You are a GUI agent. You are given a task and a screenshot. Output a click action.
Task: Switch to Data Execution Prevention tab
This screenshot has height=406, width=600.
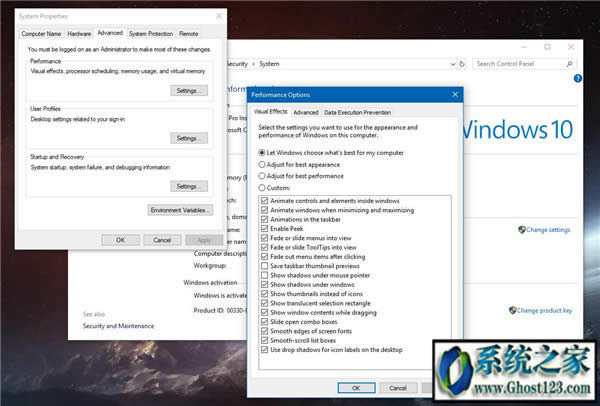pos(357,113)
